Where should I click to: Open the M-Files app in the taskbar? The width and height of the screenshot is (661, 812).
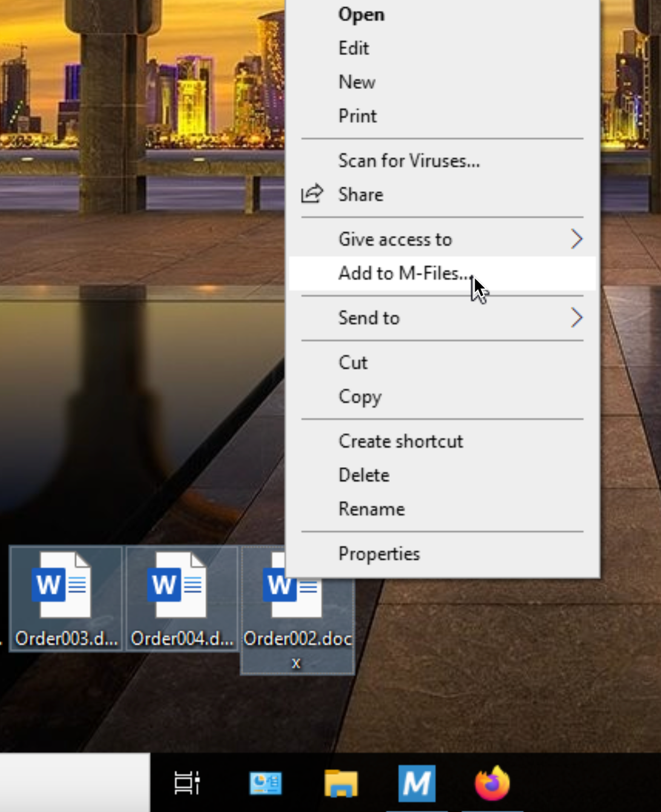click(x=416, y=784)
